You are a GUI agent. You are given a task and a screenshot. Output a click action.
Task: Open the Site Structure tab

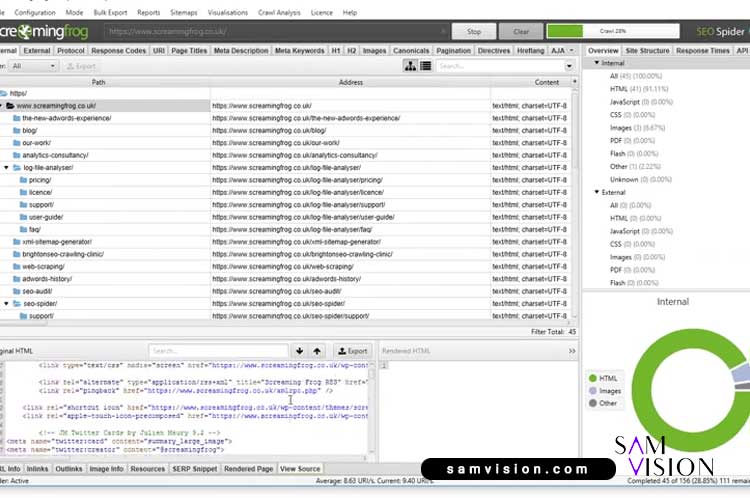(647, 51)
